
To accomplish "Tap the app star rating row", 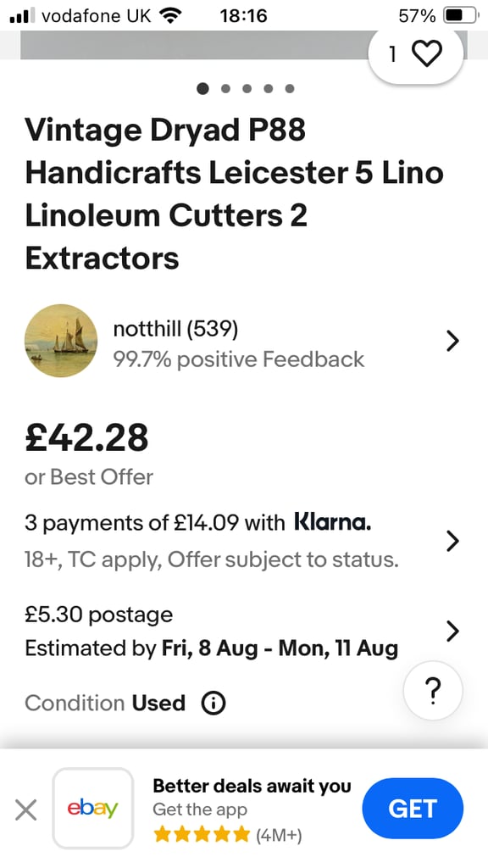I will coord(227,835).
